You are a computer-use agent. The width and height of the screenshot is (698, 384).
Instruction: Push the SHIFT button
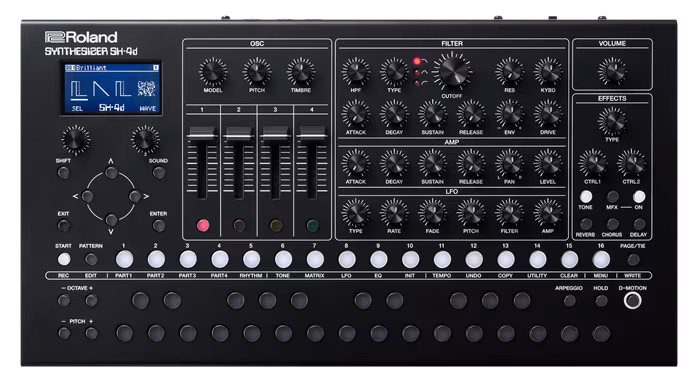[64, 173]
